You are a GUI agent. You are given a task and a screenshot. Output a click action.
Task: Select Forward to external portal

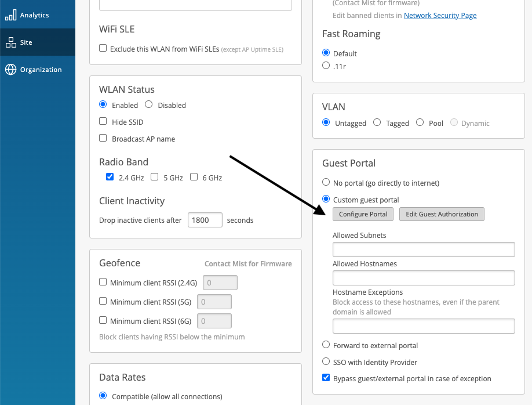[x=326, y=345]
